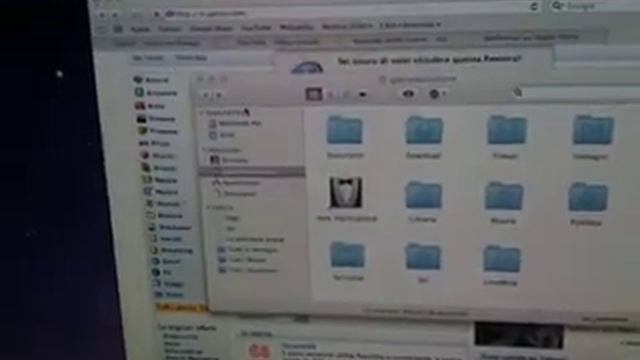Open the Finder action gear menu
The image size is (640, 360).
click(x=437, y=94)
